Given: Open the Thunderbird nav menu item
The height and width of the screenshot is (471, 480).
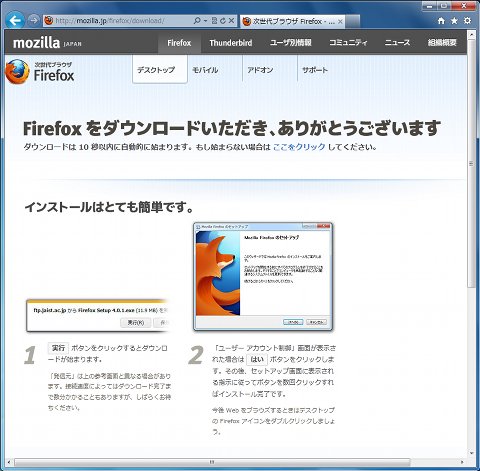Looking at the screenshot, I should pyautogui.click(x=231, y=43).
